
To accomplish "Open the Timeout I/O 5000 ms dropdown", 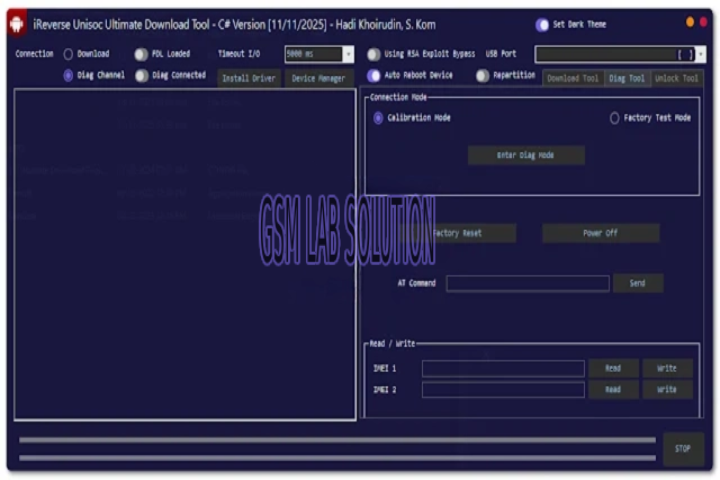I will 348,55.
